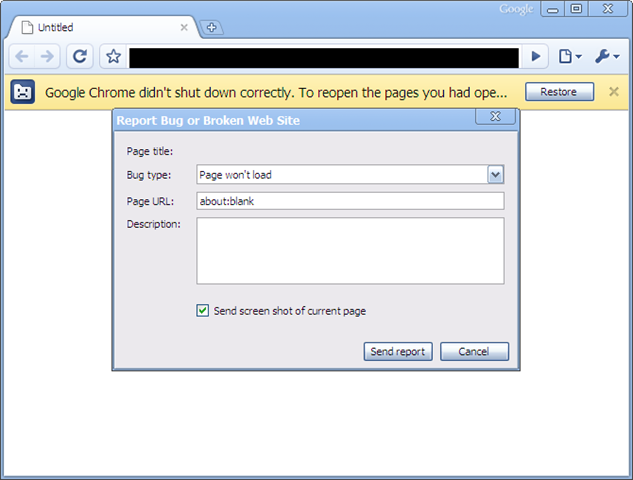Click the Cancel button
Image resolution: width=633 pixels, height=480 pixels.
pyautogui.click(x=474, y=352)
